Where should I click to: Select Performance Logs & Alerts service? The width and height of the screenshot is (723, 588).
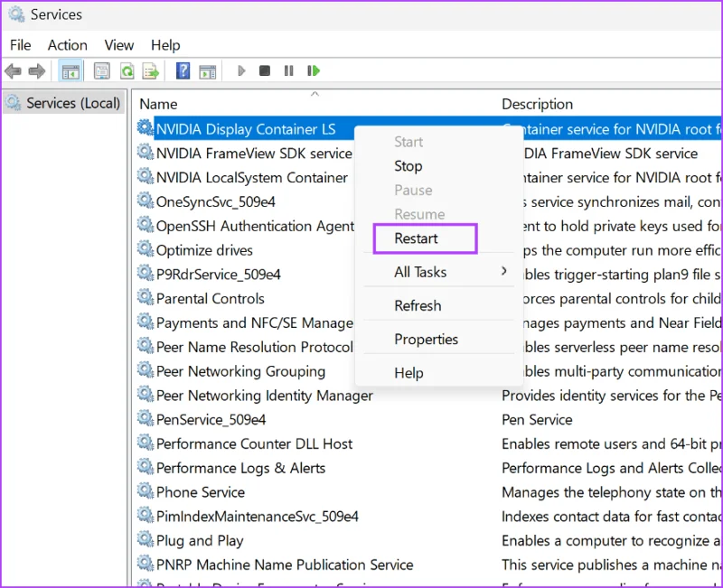point(240,468)
